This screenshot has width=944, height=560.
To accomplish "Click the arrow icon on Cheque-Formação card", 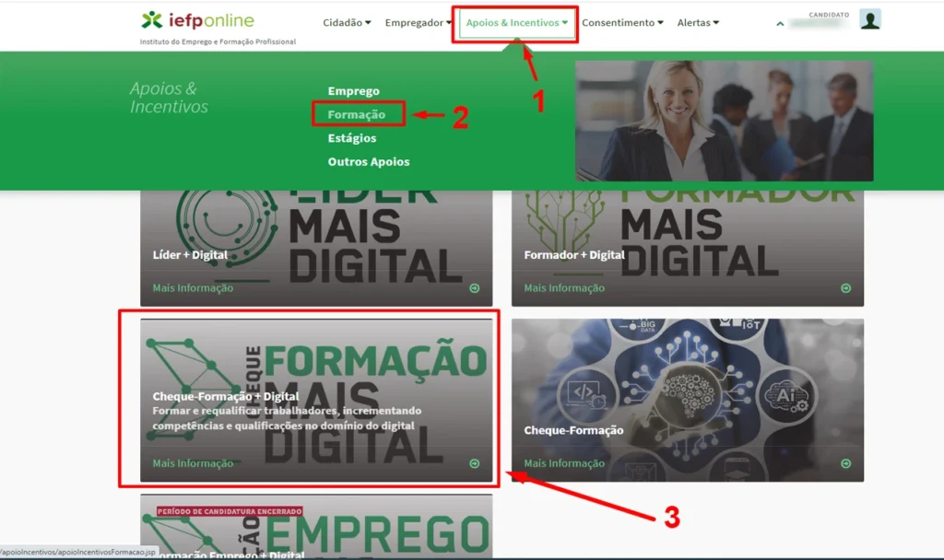I will pos(846,463).
